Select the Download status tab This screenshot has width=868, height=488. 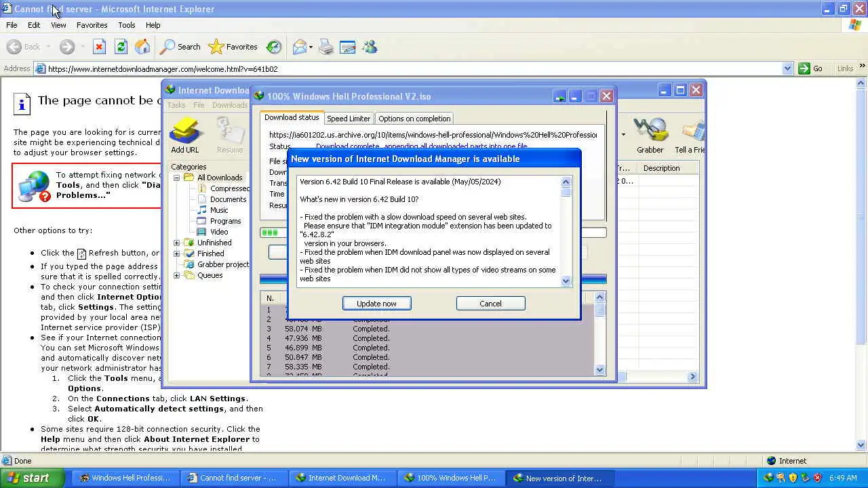(x=292, y=117)
